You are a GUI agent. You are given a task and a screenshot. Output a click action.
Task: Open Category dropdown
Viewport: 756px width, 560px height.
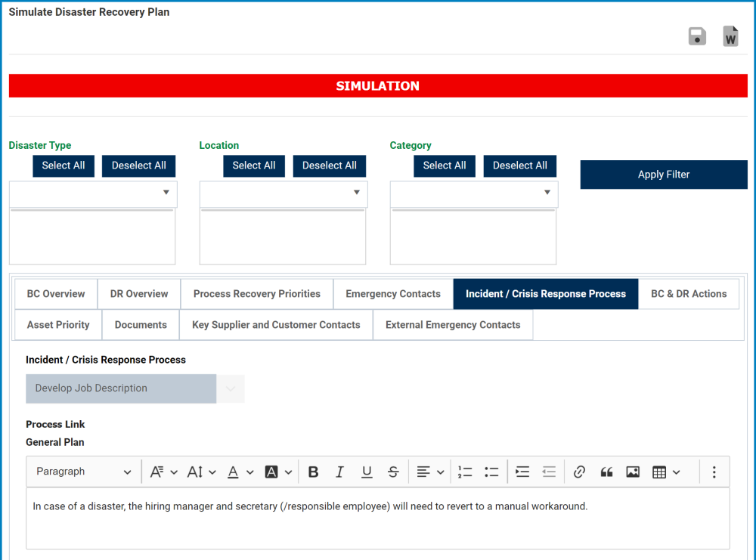(x=474, y=193)
